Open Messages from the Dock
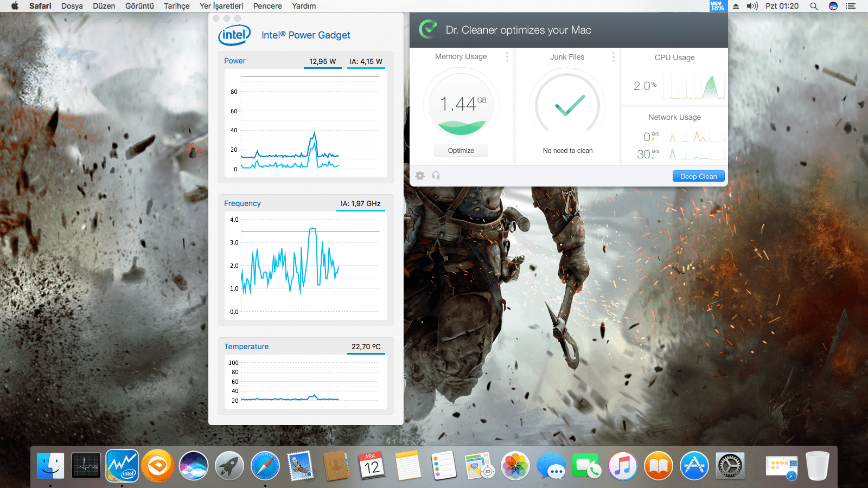This screenshot has width=868, height=488. point(551,466)
